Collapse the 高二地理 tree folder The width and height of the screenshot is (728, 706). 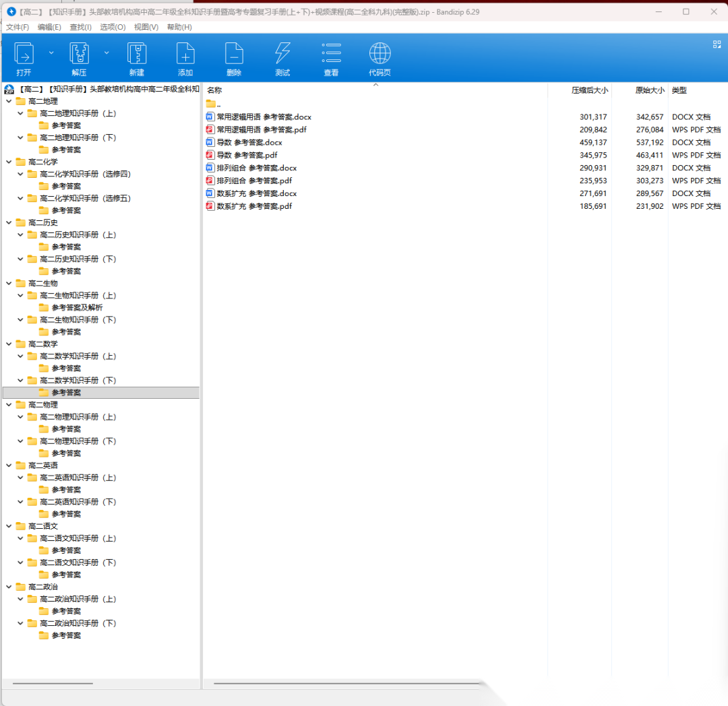tap(9, 101)
